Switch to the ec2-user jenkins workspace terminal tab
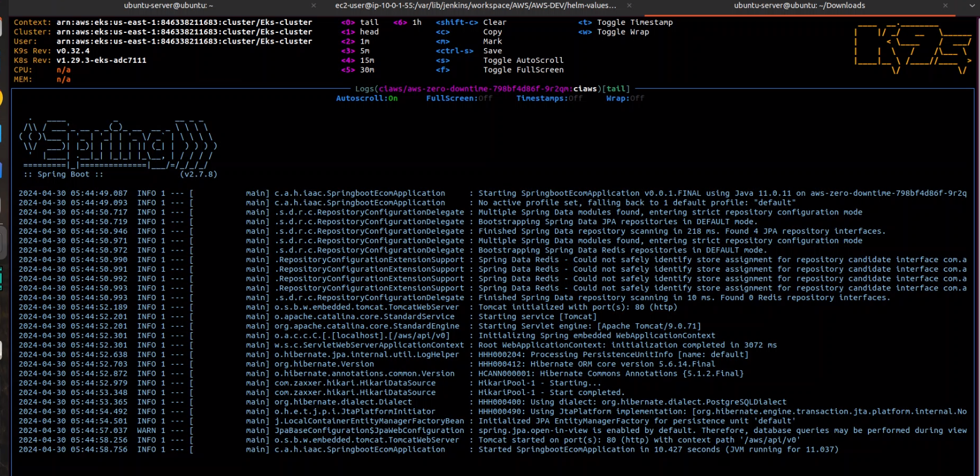980x476 pixels. pos(475,6)
